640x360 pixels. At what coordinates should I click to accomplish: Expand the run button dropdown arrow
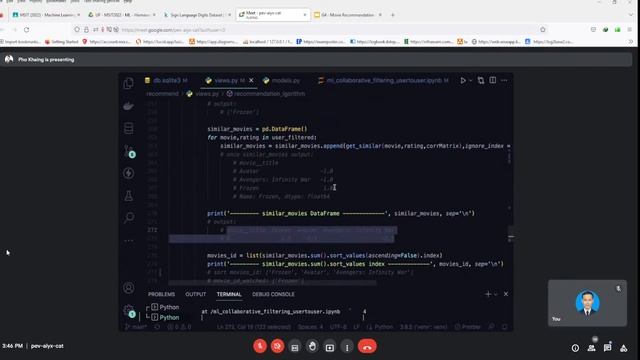[x=471, y=80]
